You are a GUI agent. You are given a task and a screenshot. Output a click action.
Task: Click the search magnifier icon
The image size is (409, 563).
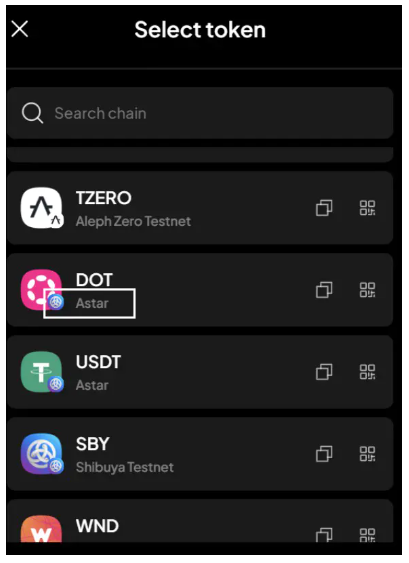[32, 113]
